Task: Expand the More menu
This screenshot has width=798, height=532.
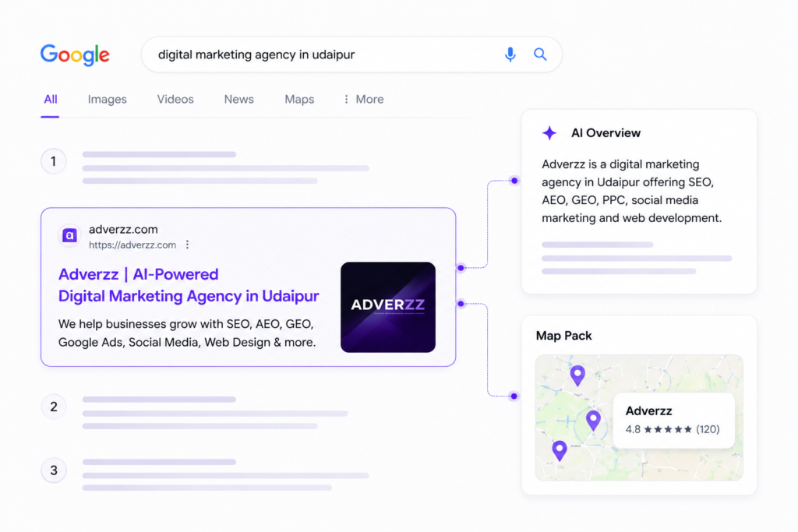Action: click(x=364, y=99)
